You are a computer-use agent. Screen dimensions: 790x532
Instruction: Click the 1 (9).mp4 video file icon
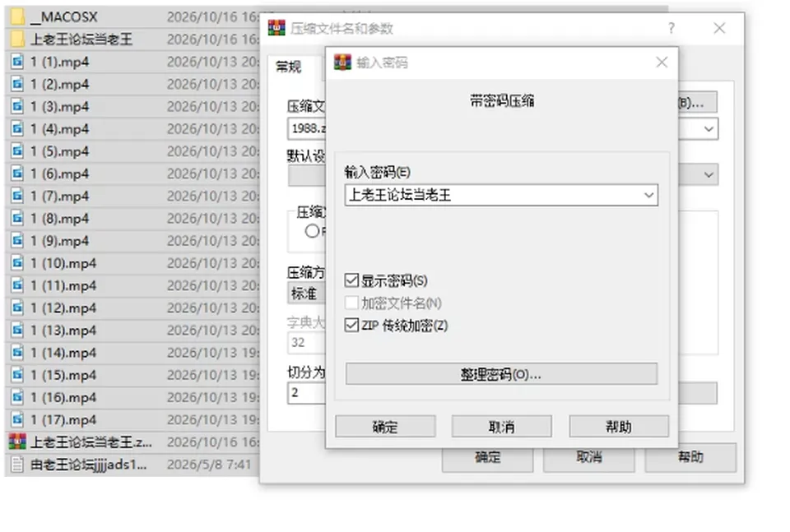coord(17,241)
